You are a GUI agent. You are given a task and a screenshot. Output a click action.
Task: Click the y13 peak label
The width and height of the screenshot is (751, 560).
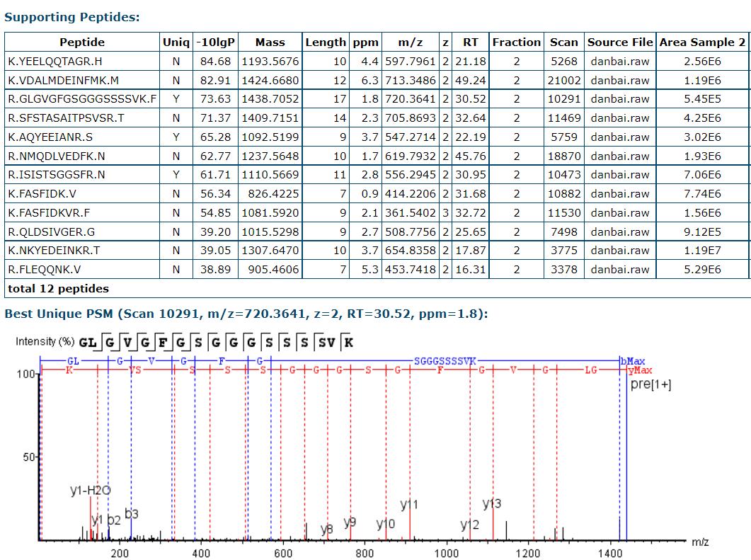(x=492, y=503)
